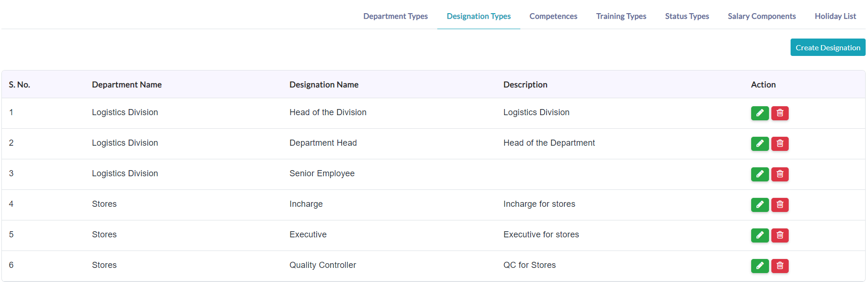This screenshot has height=282, width=868.
Task: Edit the Senior Employee designation
Action: [x=760, y=174]
